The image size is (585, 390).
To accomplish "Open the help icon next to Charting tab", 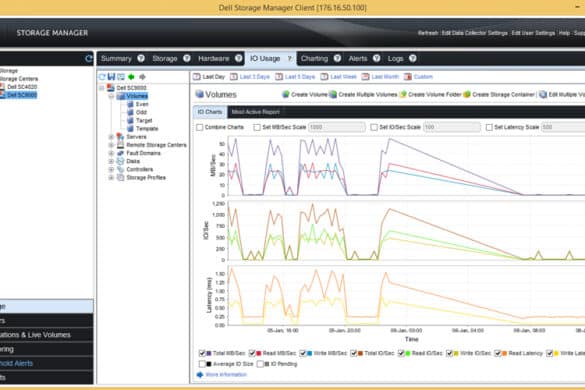I will pyautogui.click(x=337, y=58).
